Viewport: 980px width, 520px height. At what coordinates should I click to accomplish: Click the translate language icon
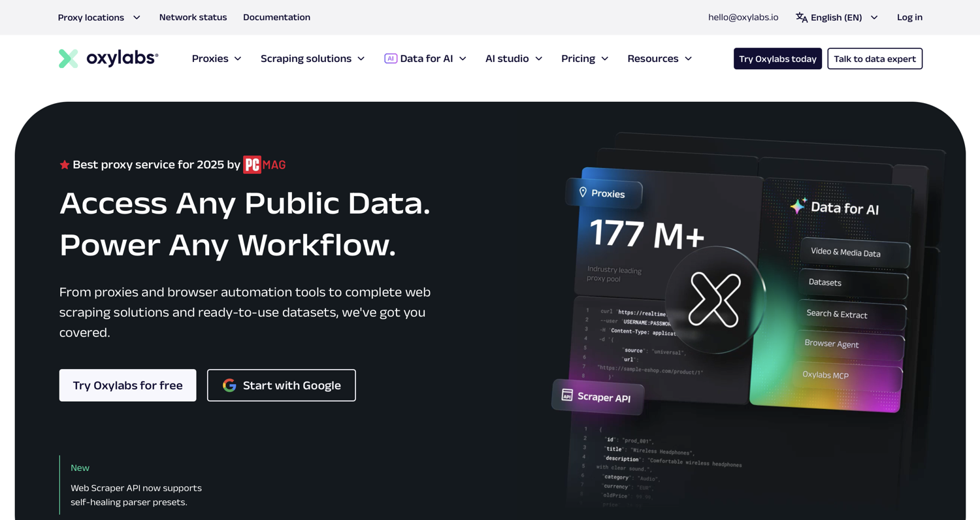pos(802,18)
